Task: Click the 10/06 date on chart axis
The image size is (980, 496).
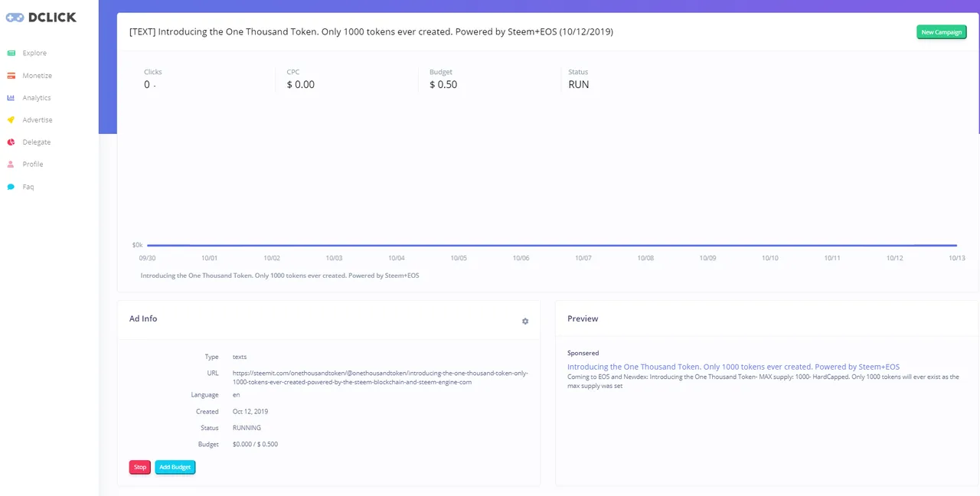Action: (521, 259)
